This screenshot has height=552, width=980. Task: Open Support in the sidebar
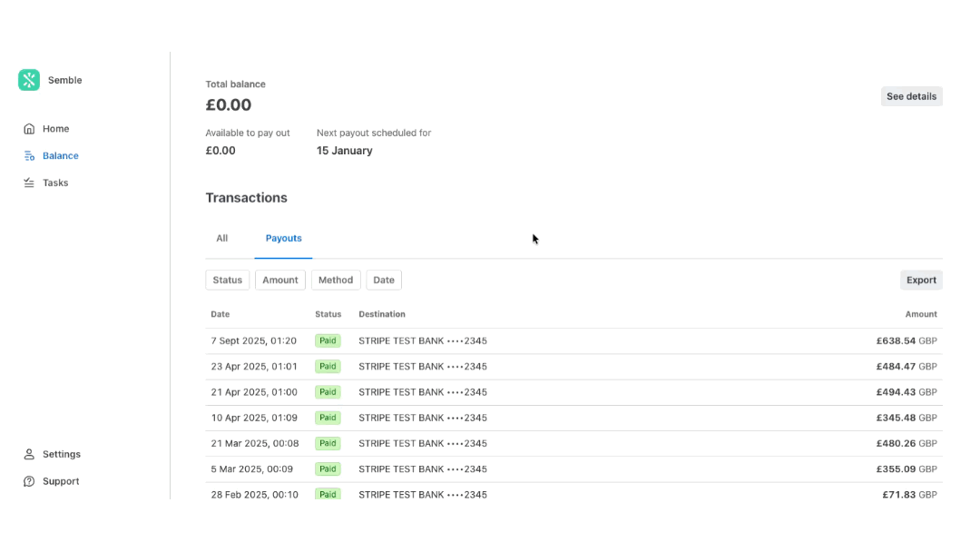click(x=61, y=481)
